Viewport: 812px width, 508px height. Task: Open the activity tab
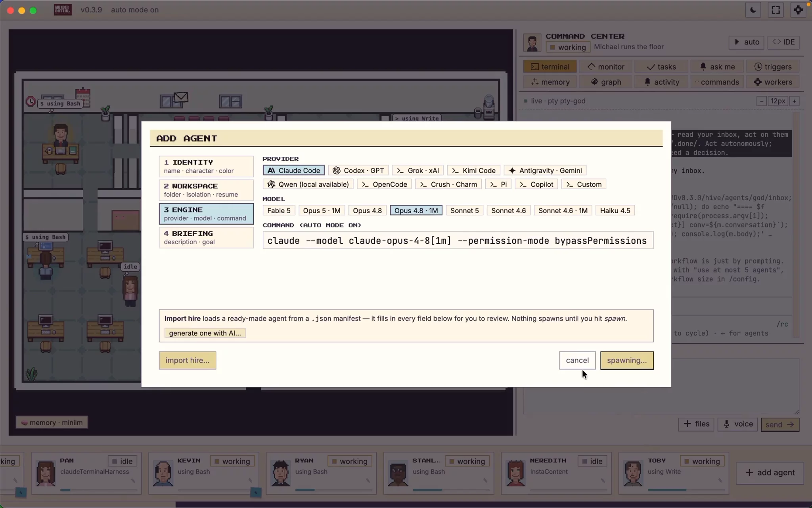click(661, 82)
